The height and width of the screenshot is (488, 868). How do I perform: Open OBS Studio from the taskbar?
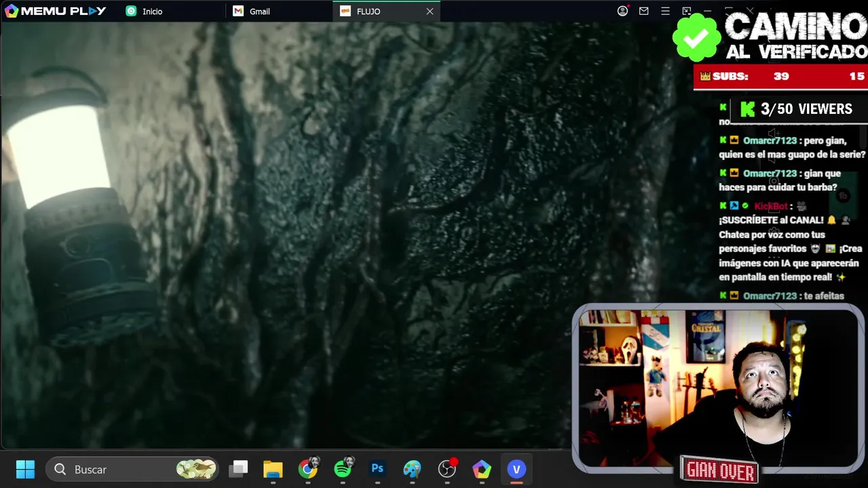click(448, 469)
